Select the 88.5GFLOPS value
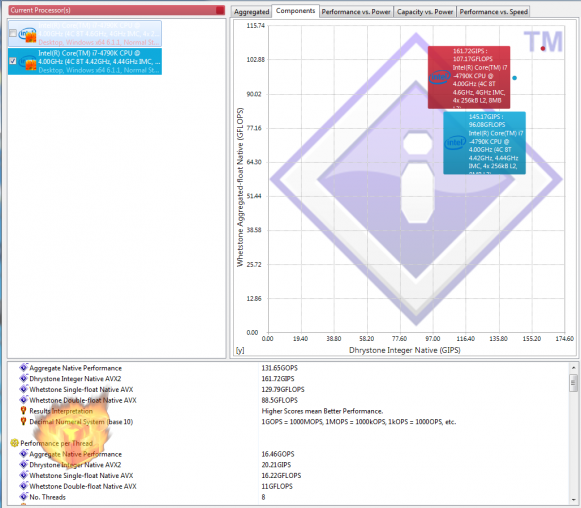The width and height of the screenshot is (581, 508). click(280, 400)
